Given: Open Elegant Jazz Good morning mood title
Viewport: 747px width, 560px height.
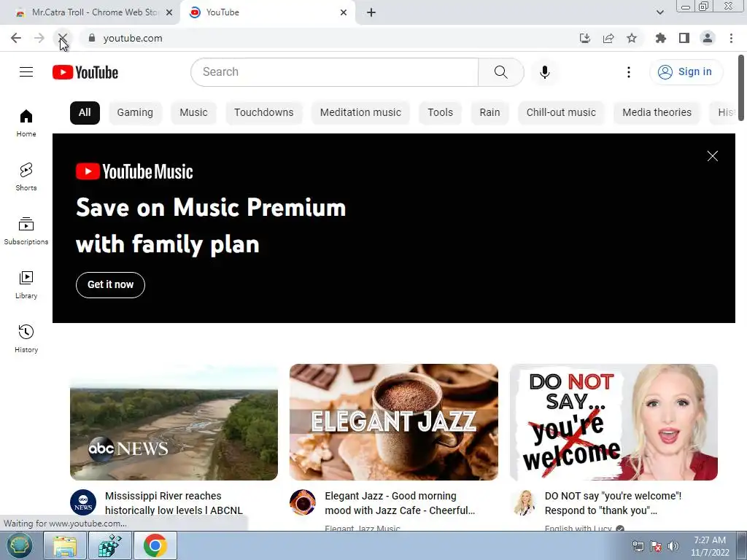Looking at the screenshot, I should (400, 503).
